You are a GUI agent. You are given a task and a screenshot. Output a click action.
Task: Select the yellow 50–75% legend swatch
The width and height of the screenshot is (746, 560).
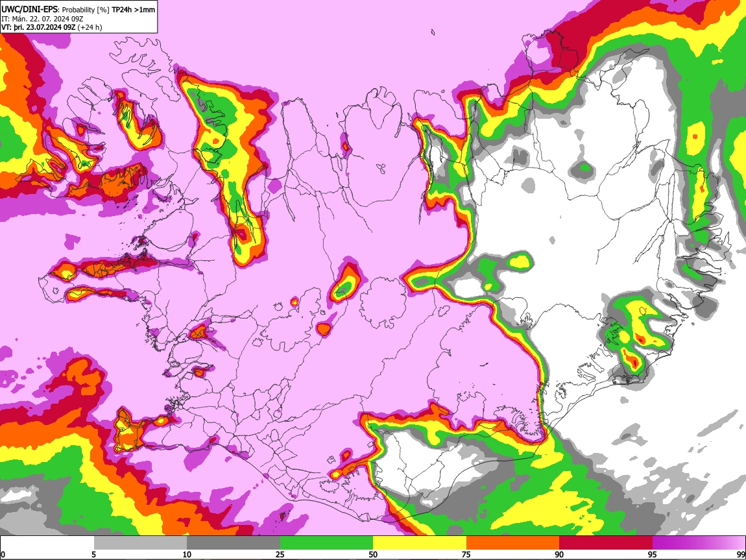click(x=420, y=542)
